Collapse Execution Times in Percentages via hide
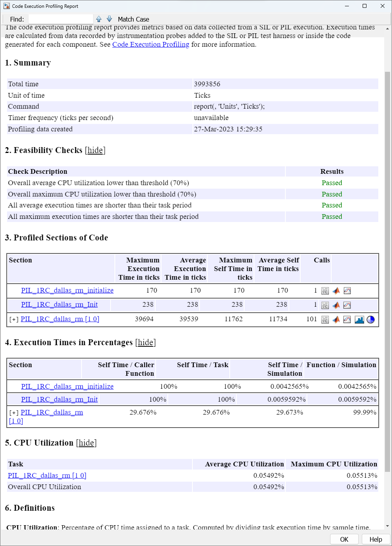 [x=145, y=342]
